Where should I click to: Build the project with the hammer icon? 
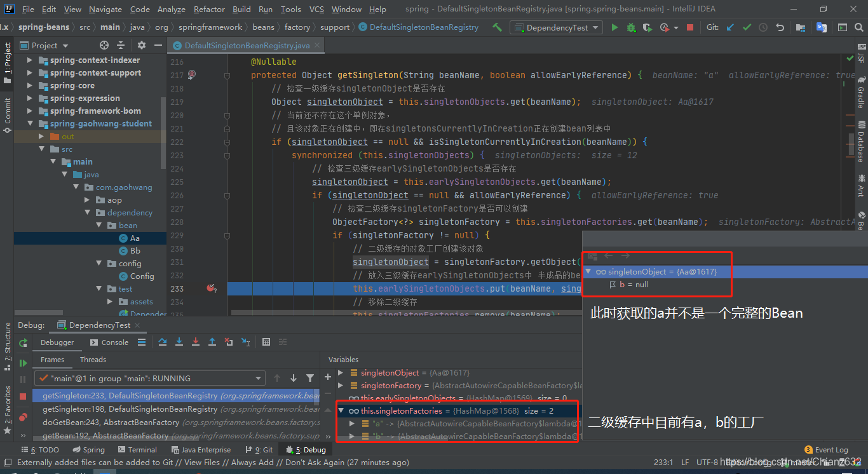[x=497, y=27]
